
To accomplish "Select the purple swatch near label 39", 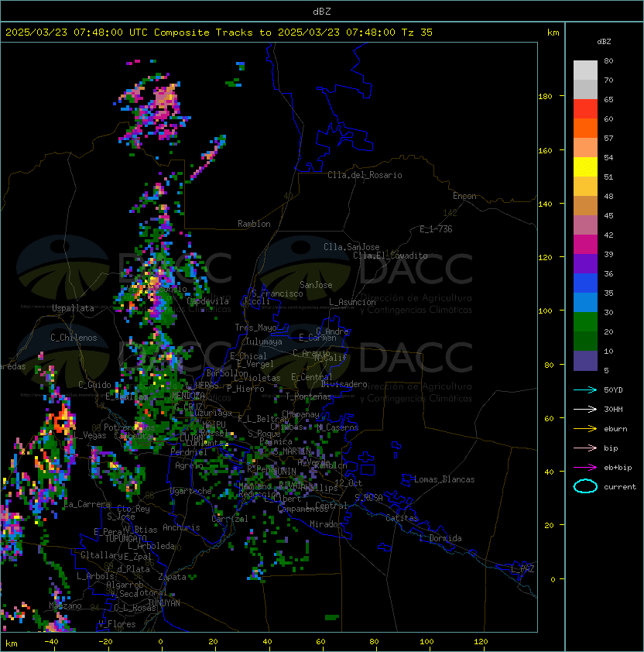I will pyautogui.click(x=585, y=263).
